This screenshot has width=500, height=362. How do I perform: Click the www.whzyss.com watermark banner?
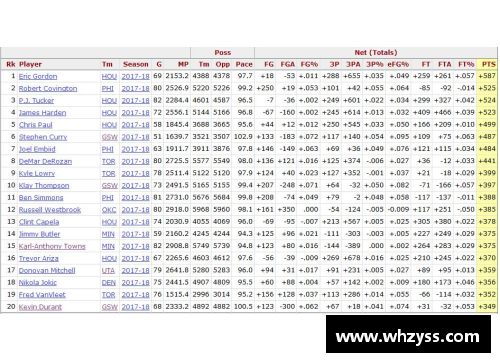408,334
